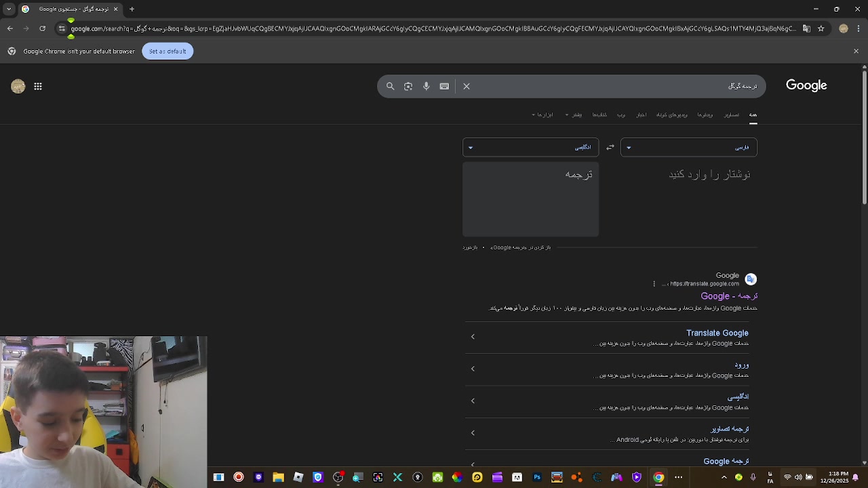Open the target language انگلیسی dropdown
Image resolution: width=868 pixels, height=488 pixels.
(x=530, y=147)
